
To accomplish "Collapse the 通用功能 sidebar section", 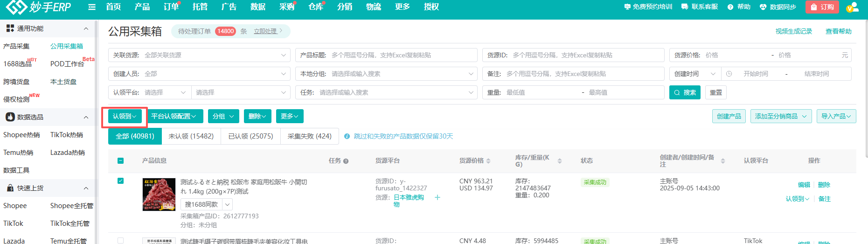I will coord(86,28).
